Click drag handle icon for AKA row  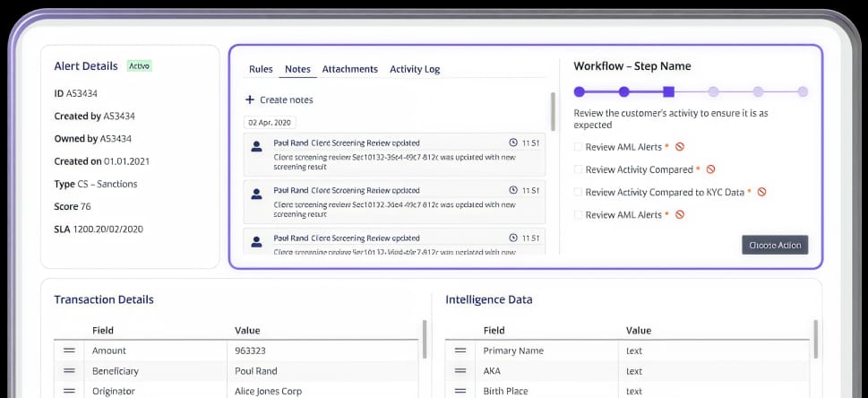(460, 371)
